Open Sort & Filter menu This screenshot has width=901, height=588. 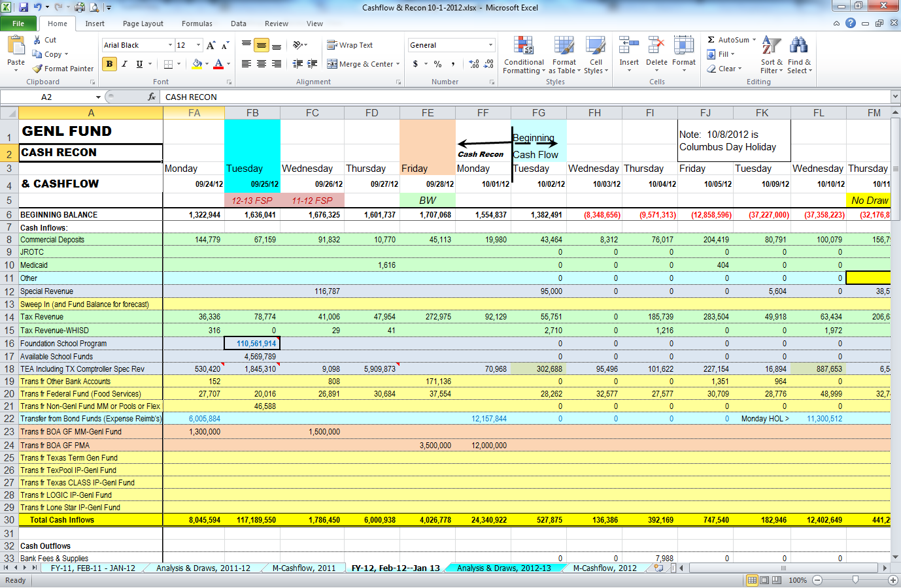point(772,56)
